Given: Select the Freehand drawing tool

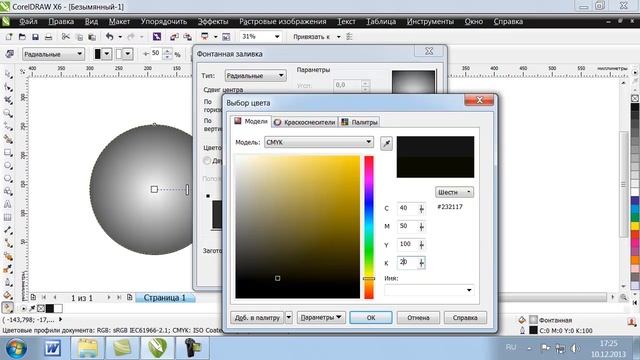Looking at the screenshot, I should (x=8, y=126).
